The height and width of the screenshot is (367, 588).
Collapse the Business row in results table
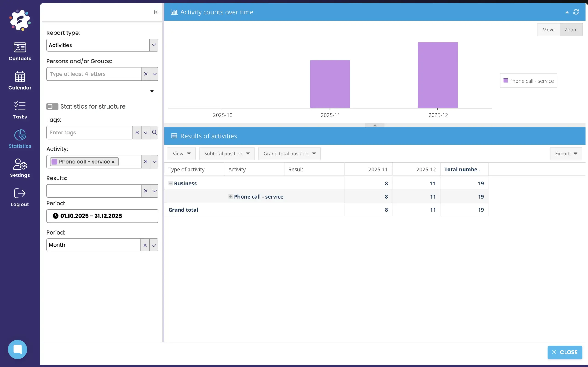pyautogui.click(x=170, y=183)
